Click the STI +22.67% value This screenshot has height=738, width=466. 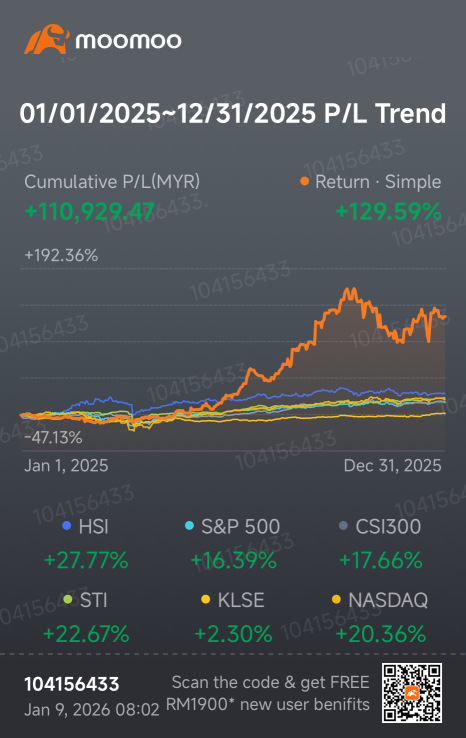pyautogui.click(x=86, y=634)
